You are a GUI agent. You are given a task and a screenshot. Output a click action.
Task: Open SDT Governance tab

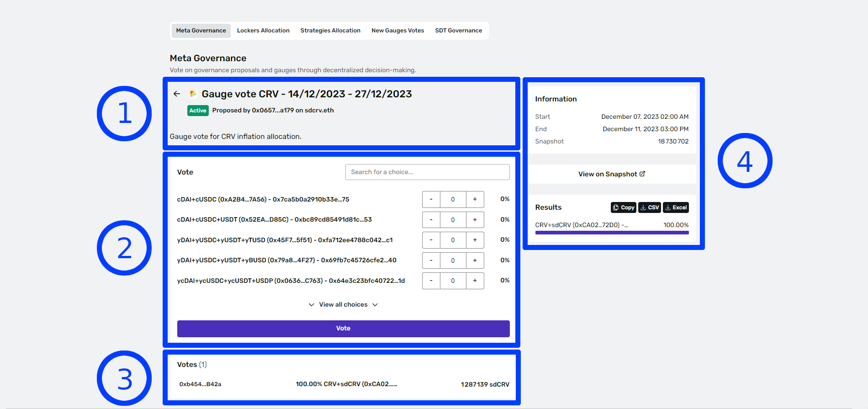(x=458, y=31)
